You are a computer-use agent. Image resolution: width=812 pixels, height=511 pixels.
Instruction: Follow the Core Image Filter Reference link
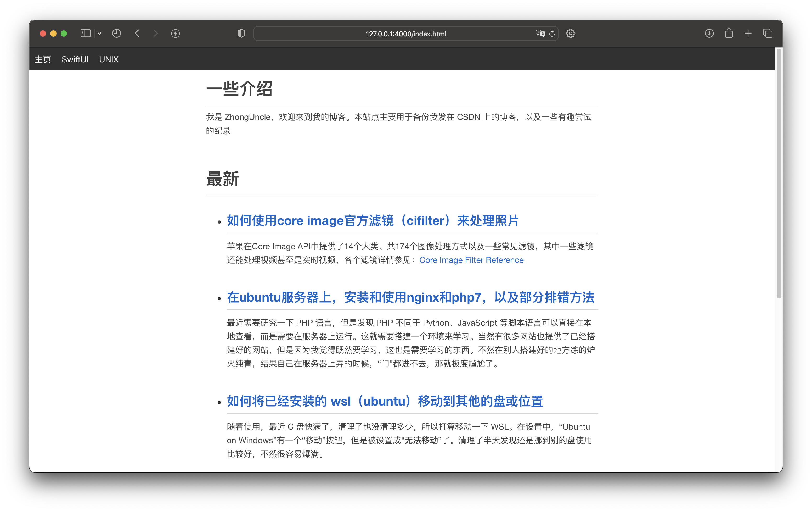(471, 260)
